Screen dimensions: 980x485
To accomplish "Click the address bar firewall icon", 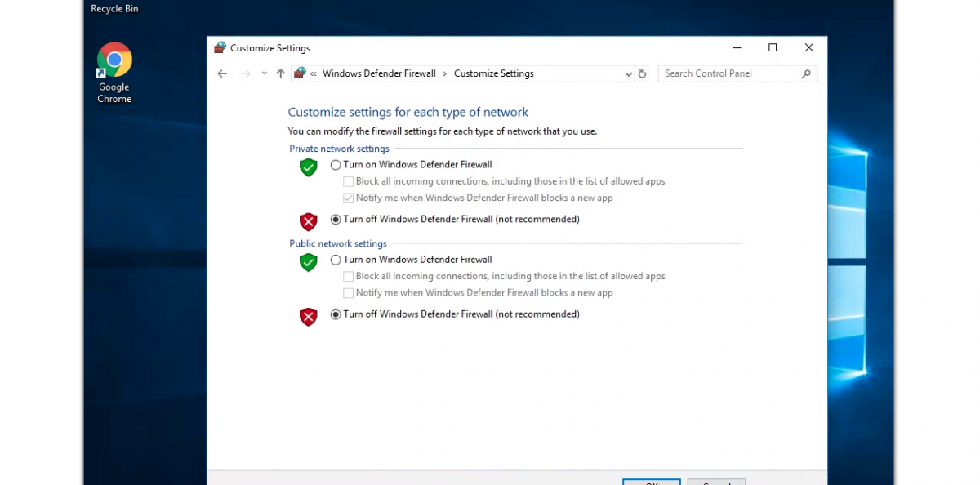I will pos(300,73).
